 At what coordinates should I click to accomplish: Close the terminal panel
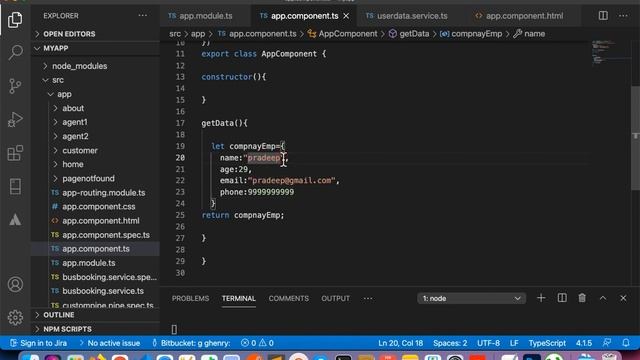[x=623, y=298]
